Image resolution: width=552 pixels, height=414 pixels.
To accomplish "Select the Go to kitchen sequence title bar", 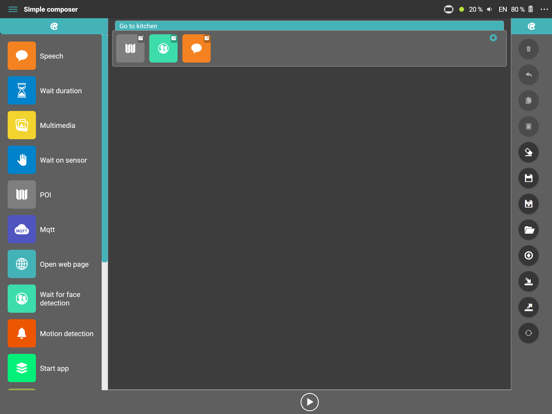I will click(309, 26).
